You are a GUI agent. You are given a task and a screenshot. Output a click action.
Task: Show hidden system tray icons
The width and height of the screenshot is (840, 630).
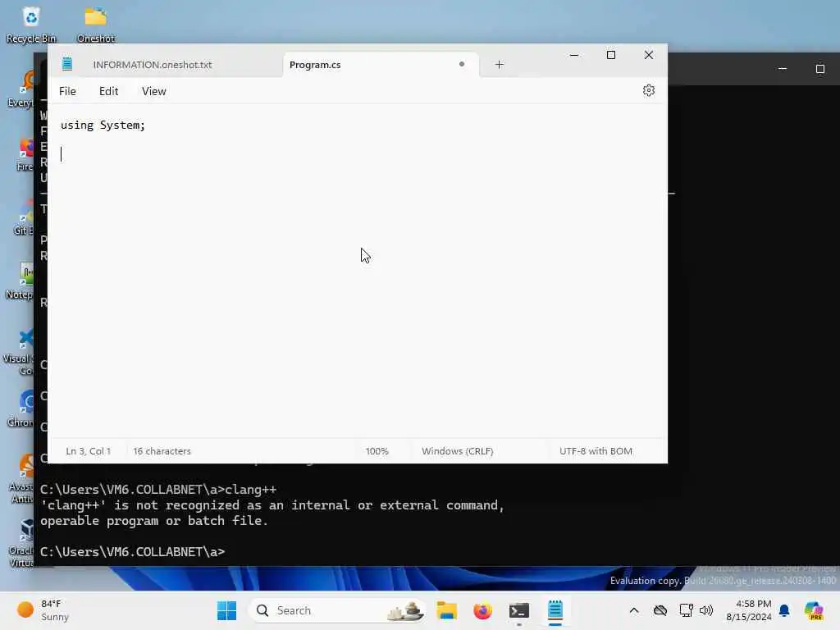coord(634,610)
